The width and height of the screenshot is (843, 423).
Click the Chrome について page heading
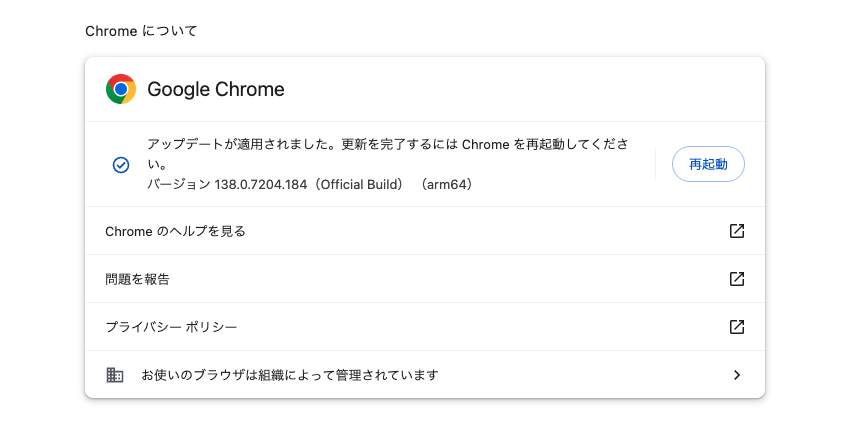(x=141, y=31)
